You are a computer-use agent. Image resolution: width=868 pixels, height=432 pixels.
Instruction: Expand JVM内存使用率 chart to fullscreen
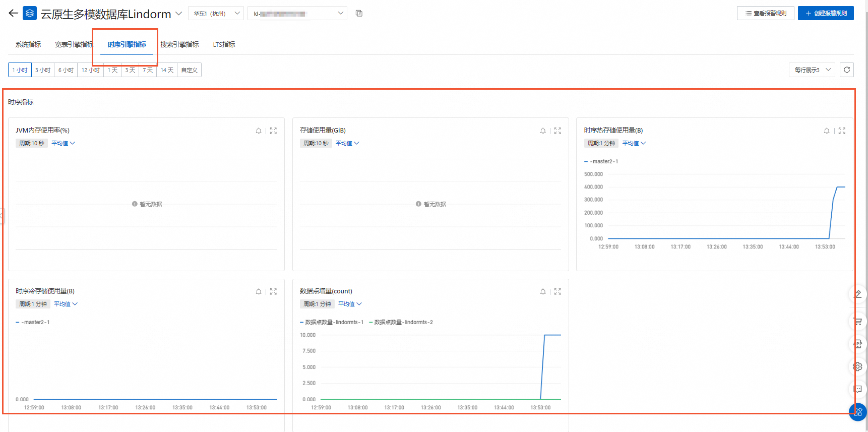click(273, 131)
